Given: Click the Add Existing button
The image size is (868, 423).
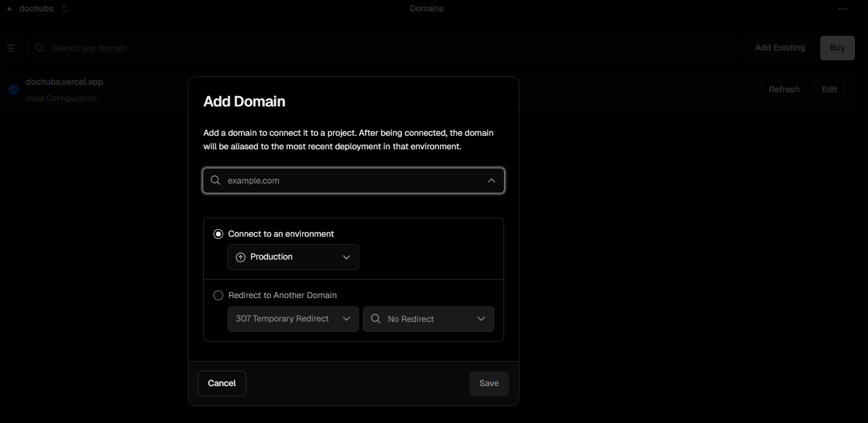Looking at the screenshot, I should (x=780, y=48).
